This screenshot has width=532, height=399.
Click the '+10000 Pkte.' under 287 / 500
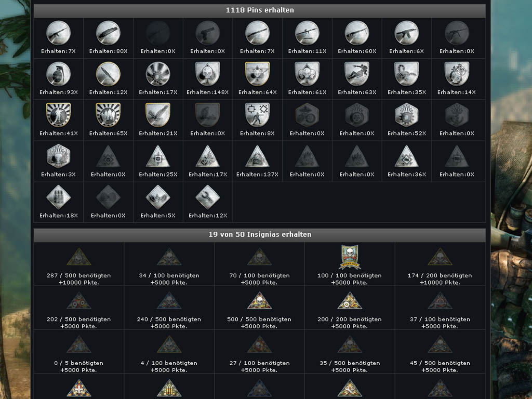(x=79, y=283)
